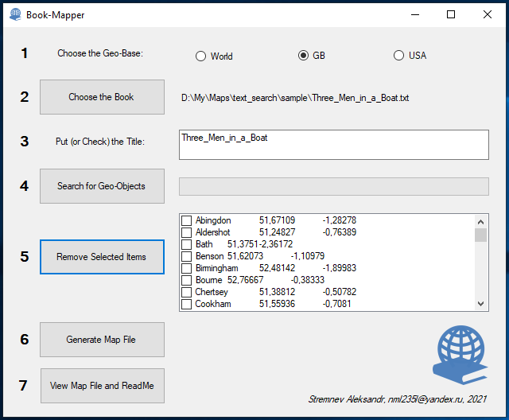Click the globe on book logo
The image size is (509, 420).
[x=460, y=355]
